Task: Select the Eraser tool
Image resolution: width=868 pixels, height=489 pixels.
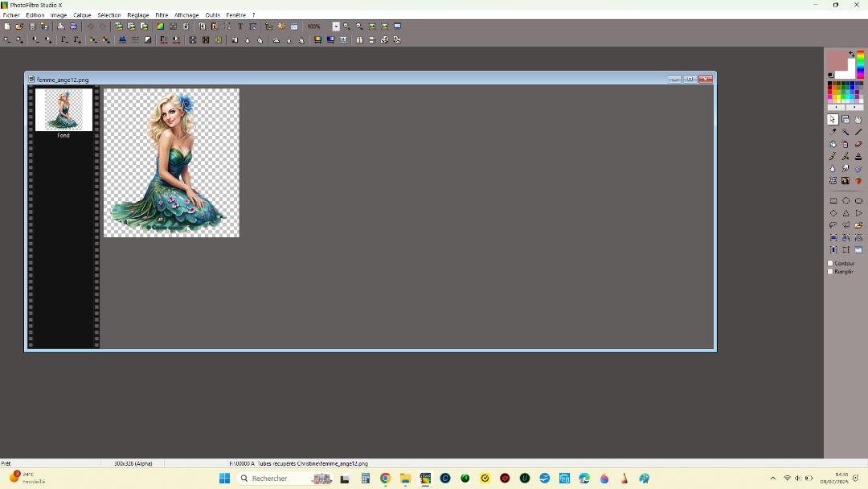Action: coord(858,144)
